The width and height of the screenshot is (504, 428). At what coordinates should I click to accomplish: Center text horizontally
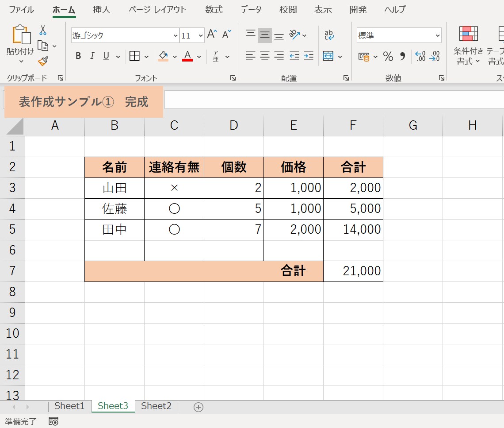265,56
